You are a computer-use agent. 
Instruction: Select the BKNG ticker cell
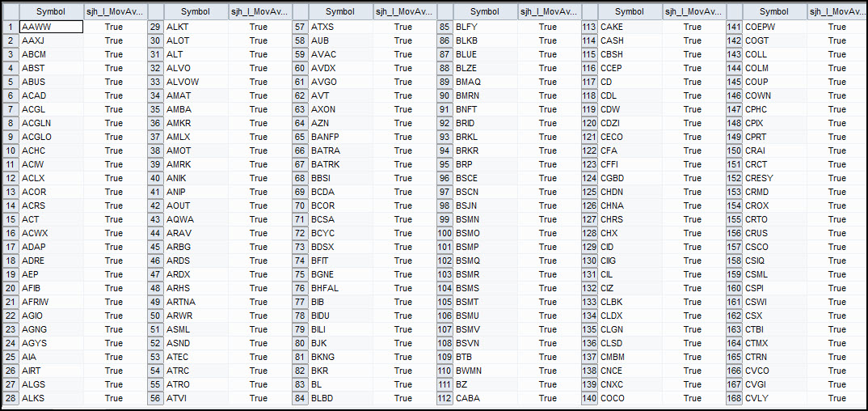(340, 357)
